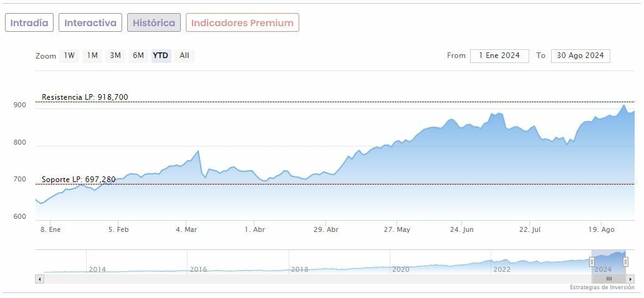Switch to the Intradía tab
The height and width of the screenshot is (298, 644).
tap(29, 22)
